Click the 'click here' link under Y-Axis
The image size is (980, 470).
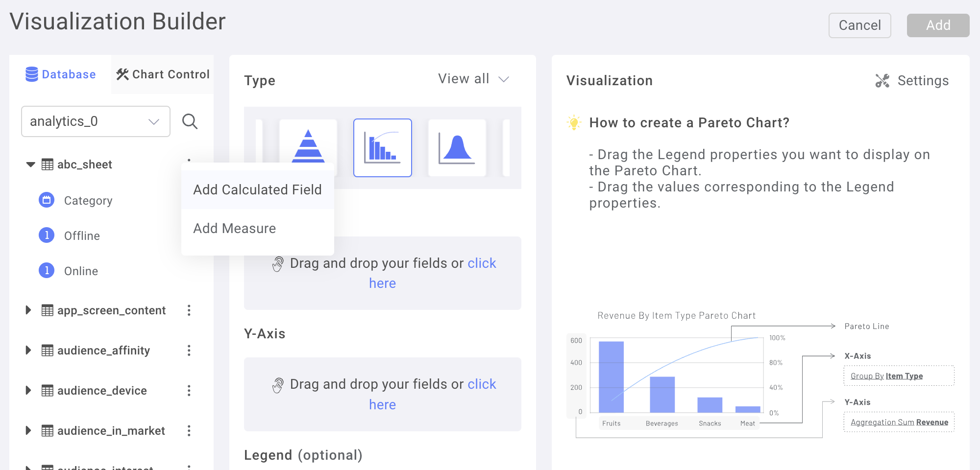coord(482,384)
